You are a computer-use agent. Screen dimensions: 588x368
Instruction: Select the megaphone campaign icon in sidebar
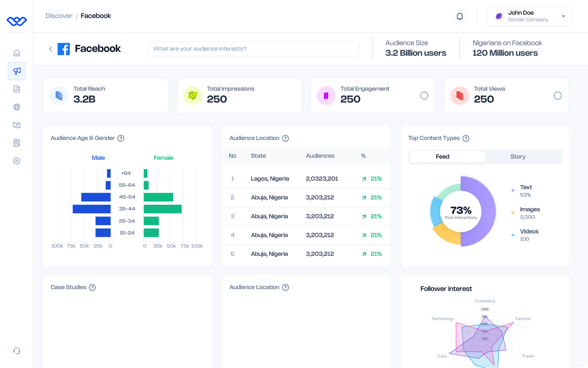pos(17,71)
